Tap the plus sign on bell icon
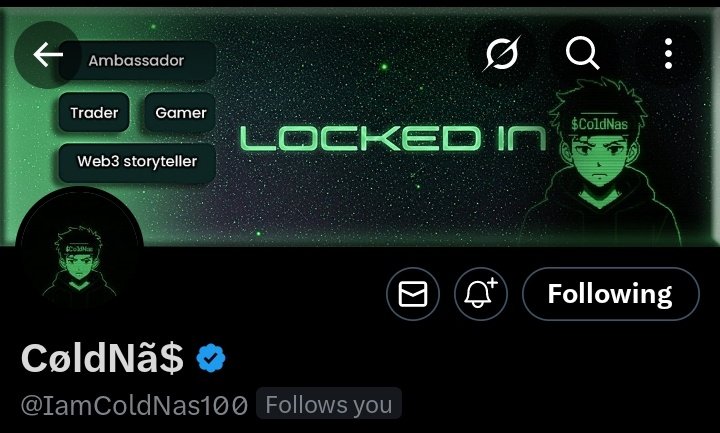 (493, 282)
